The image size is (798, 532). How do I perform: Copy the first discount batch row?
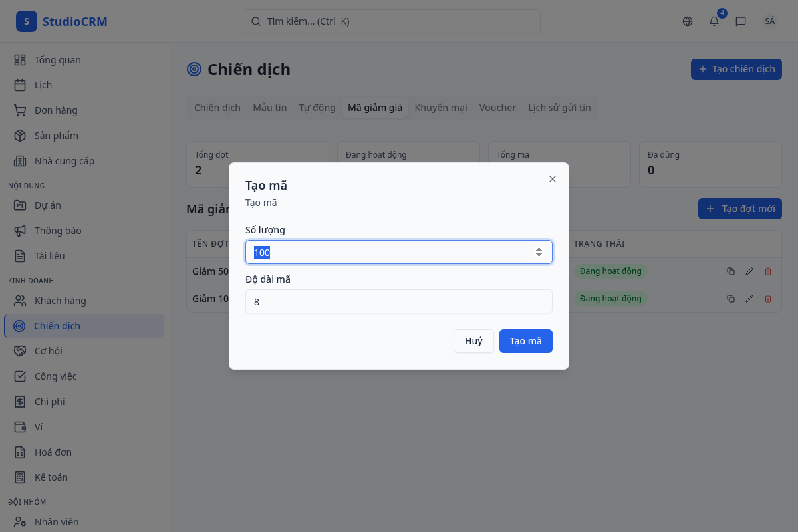click(x=731, y=271)
